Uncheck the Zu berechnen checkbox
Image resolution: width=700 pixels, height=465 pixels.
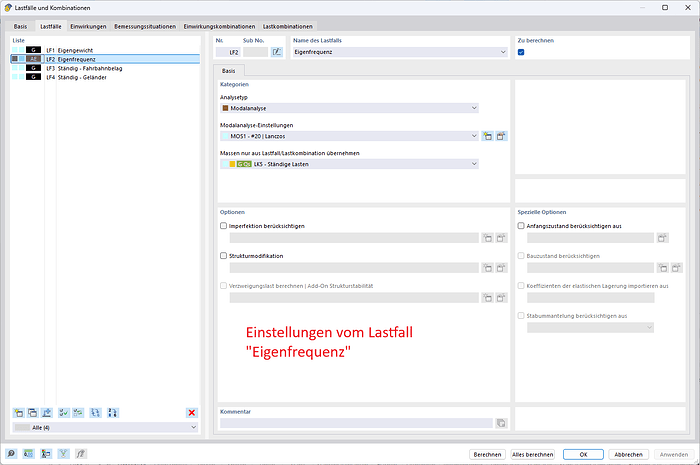click(521, 52)
